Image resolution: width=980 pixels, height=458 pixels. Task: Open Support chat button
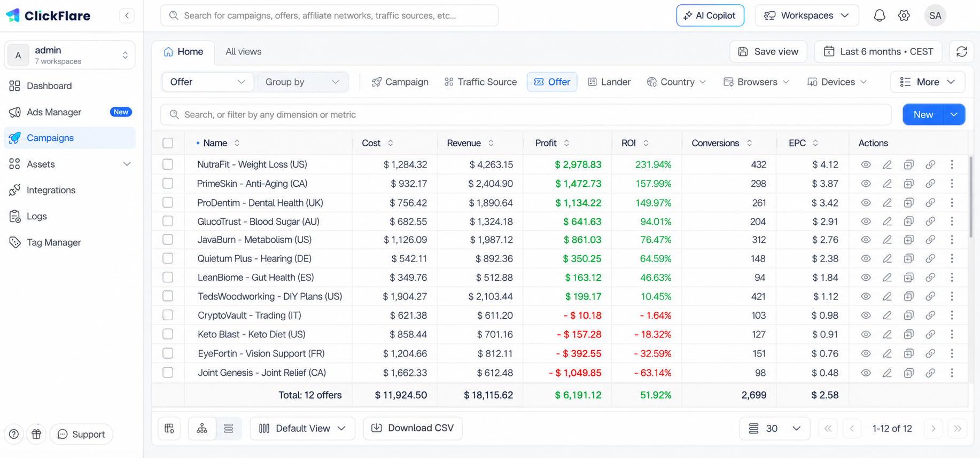pyautogui.click(x=81, y=434)
